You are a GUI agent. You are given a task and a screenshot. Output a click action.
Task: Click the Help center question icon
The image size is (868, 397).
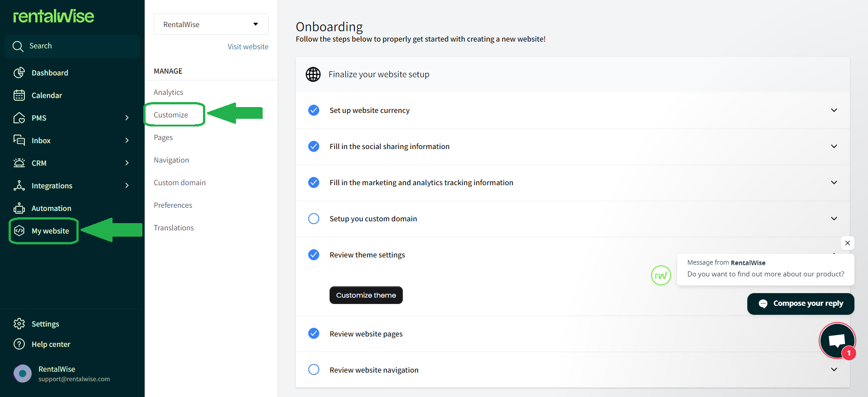(19, 344)
